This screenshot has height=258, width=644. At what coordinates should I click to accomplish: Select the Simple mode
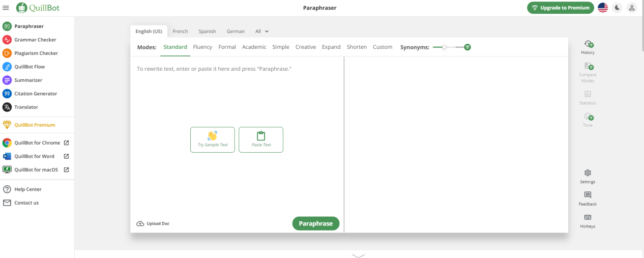281,47
